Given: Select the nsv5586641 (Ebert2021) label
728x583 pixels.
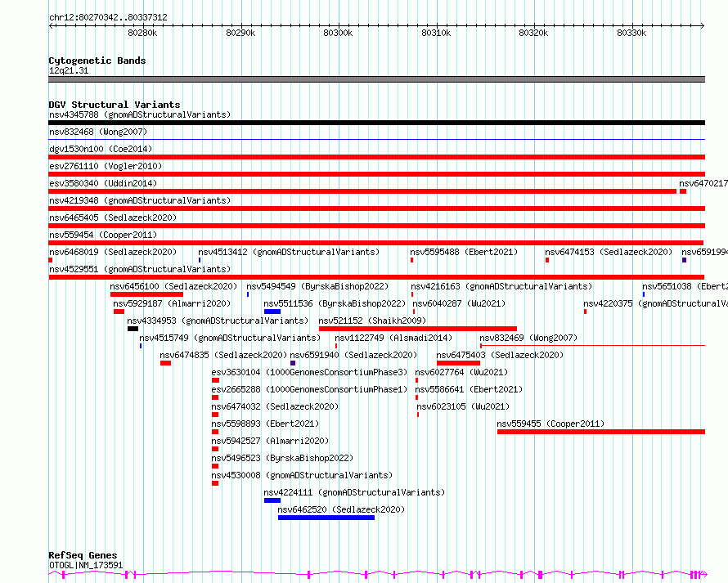Looking at the screenshot, I should click(x=469, y=389).
